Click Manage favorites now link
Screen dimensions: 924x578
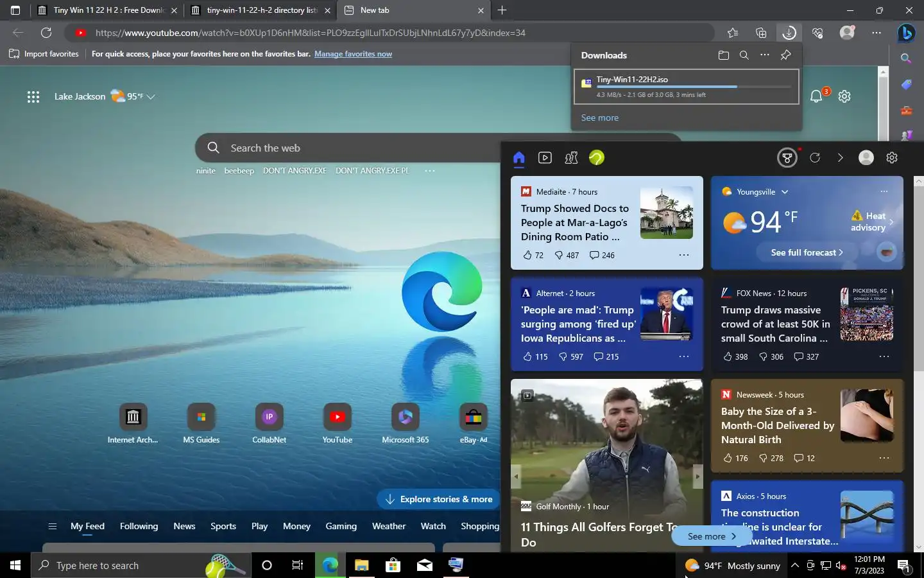pyautogui.click(x=353, y=54)
